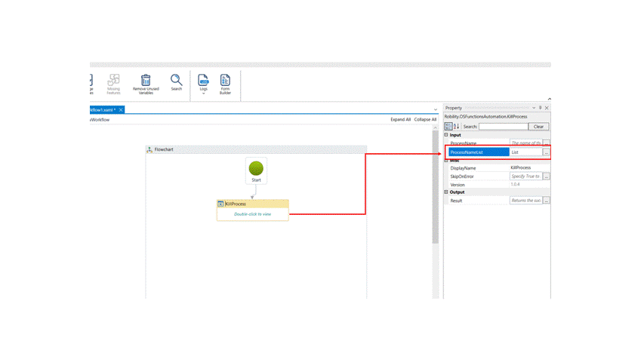Collapse the Input property section
Viewport: 644px width, 362px height.
446,135
